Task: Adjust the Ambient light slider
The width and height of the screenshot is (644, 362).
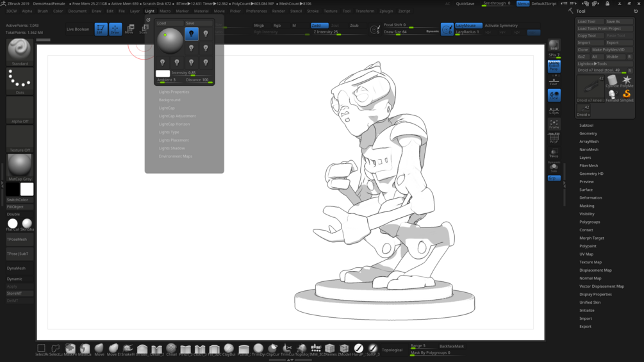Action: point(170,80)
